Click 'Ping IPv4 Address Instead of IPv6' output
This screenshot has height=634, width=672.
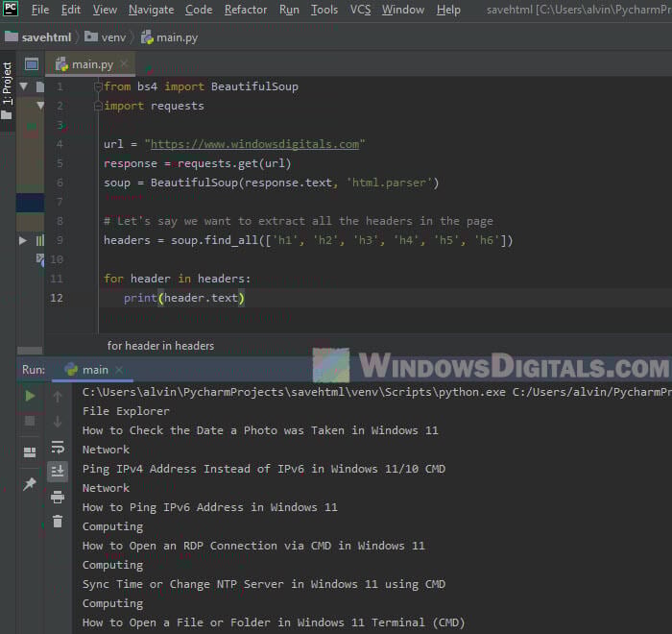pos(264,469)
